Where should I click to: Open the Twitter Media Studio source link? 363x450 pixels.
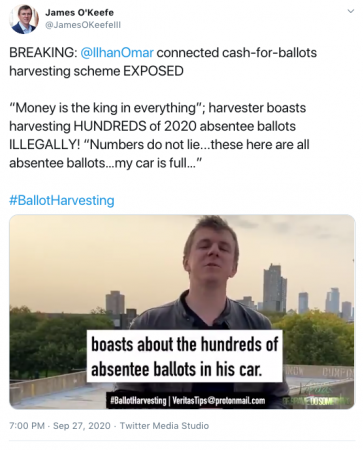[164, 426]
